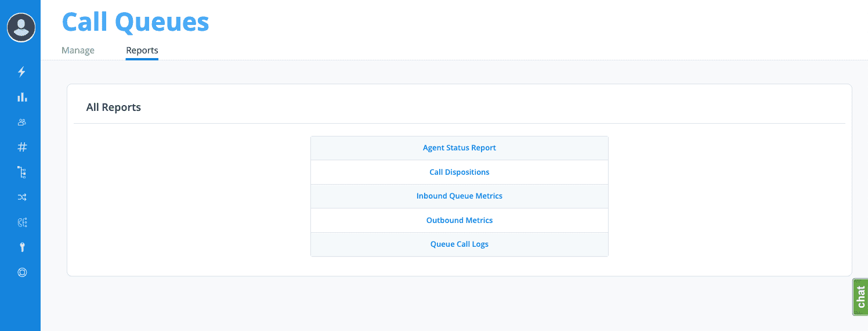The height and width of the screenshot is (331, 868).
Task: Open the Queue Call Logs report
Action: 459,244
